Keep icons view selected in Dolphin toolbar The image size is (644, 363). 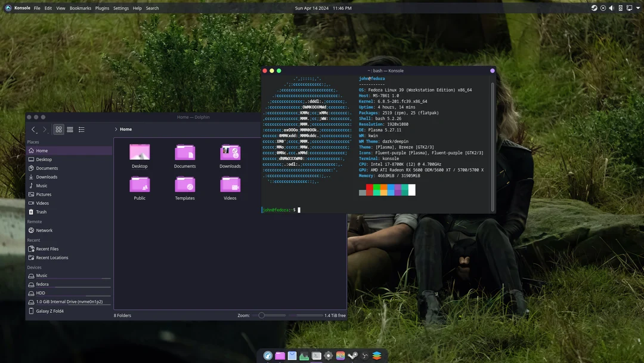[58, 129]
